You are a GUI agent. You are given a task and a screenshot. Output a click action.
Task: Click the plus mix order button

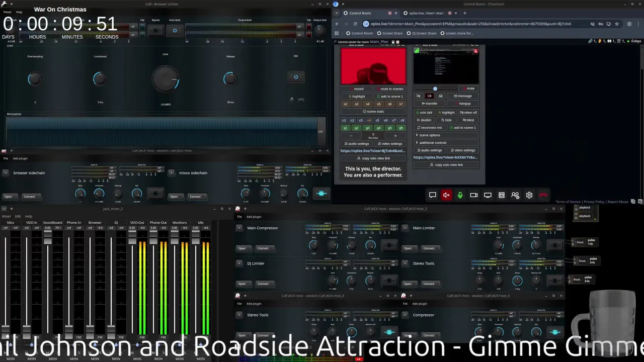(395, 136)
